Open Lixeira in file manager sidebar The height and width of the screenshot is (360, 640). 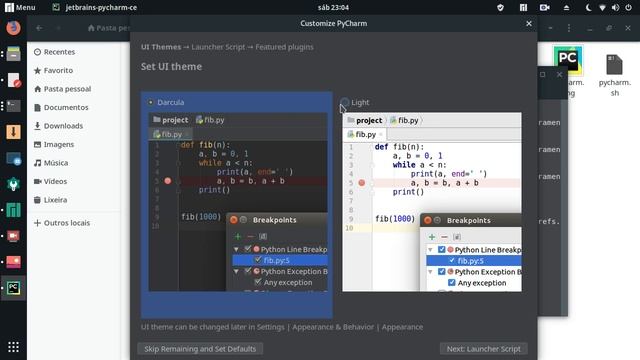click(50, 200)
